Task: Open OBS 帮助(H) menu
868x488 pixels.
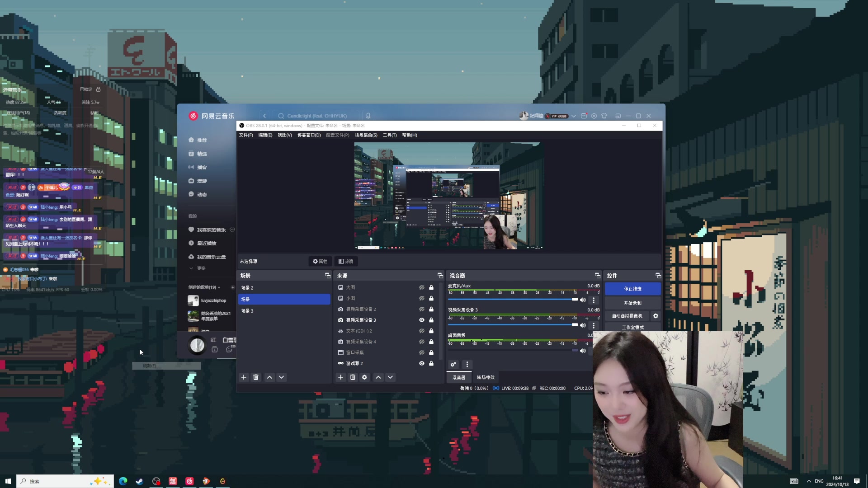Action: tap(410, 135)
